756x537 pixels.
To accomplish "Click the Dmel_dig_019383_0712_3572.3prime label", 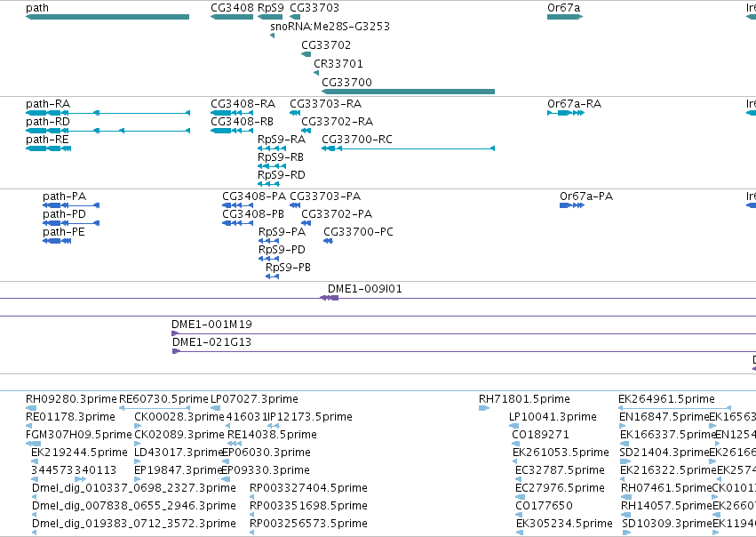I will point(134,524).
